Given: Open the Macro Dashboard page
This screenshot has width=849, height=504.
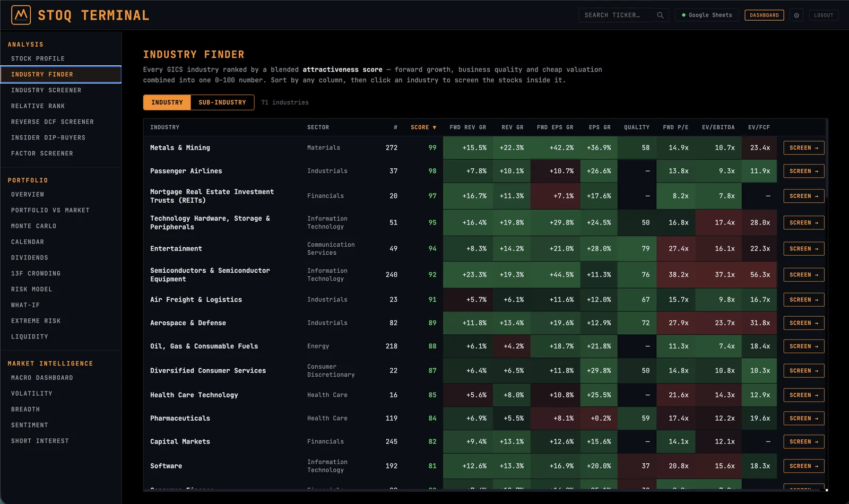Looking at the screenshot, I should (x=61, y=378).
